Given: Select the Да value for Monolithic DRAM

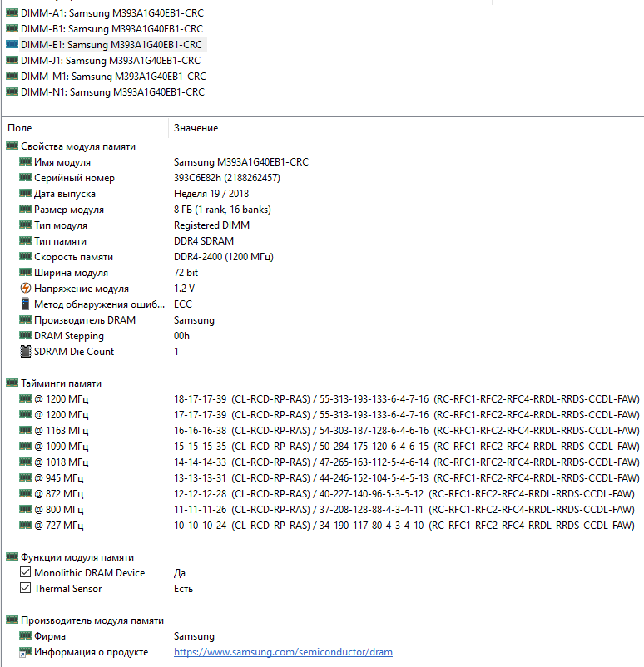Looking at the screenshot, I should (180, 573).
